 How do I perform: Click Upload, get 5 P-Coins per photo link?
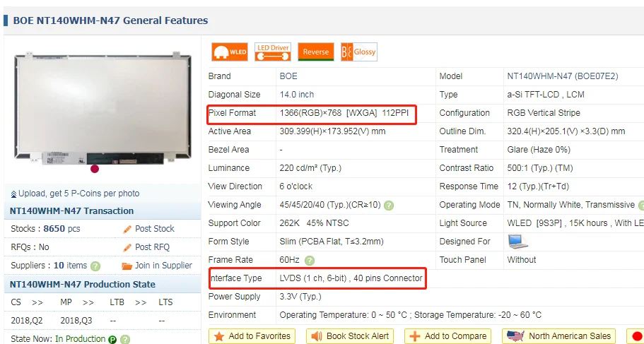coord(79,194)
